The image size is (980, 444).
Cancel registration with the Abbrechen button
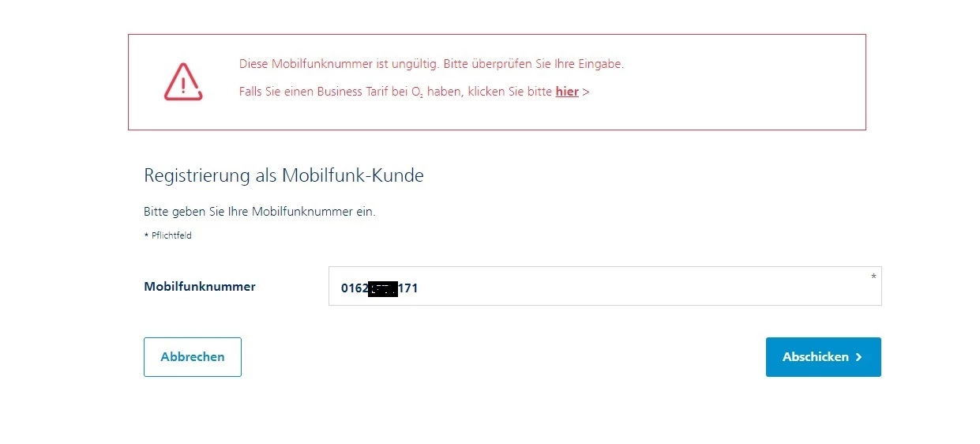(193, 357)
